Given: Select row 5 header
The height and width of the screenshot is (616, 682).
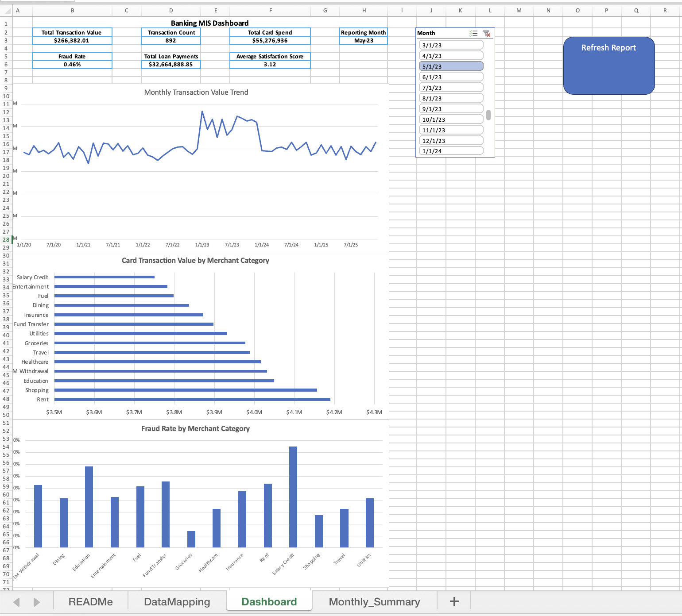Looking at the screenshot, I should click(x=6, y=56).
